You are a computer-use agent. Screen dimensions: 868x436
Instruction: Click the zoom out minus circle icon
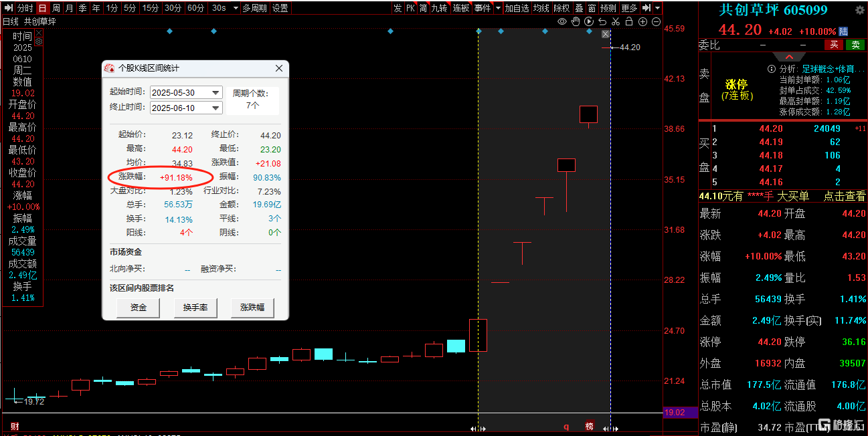click(x=656, y=21)
